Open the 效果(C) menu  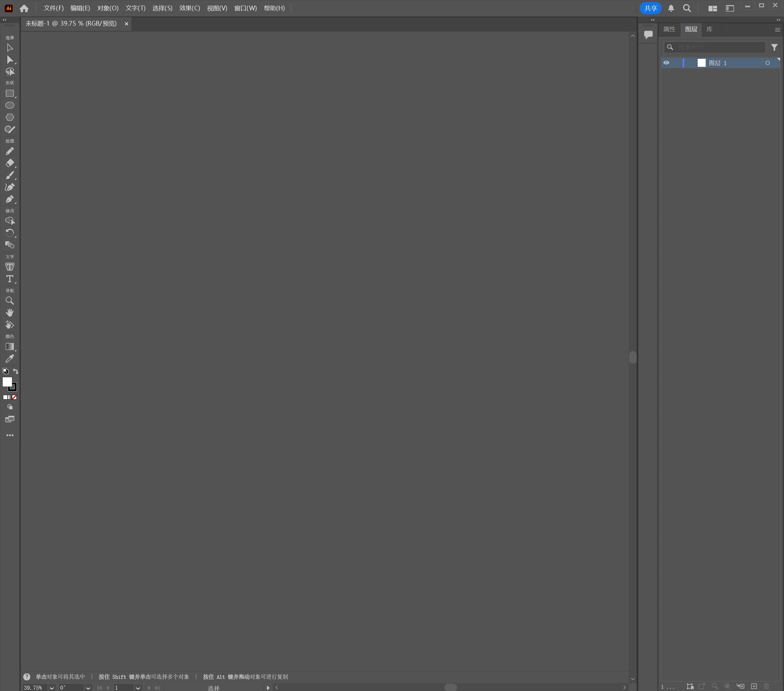pos(190,8)
